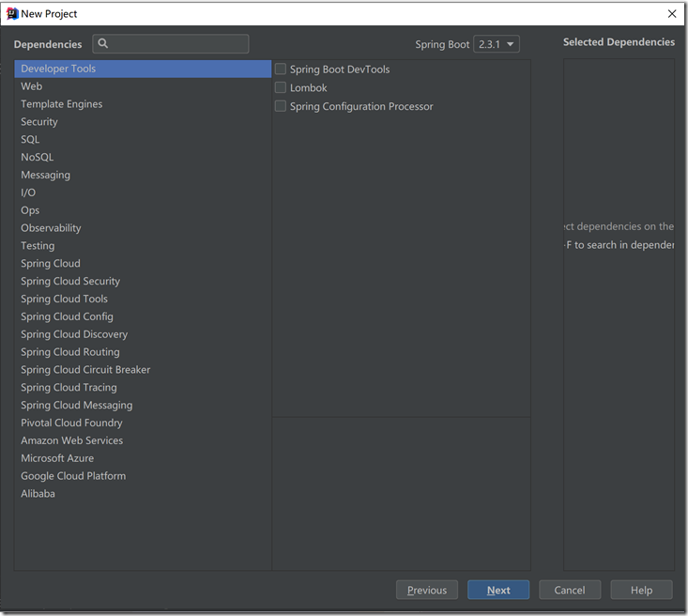
Task: Open the Security category
Action: (143, 122)
